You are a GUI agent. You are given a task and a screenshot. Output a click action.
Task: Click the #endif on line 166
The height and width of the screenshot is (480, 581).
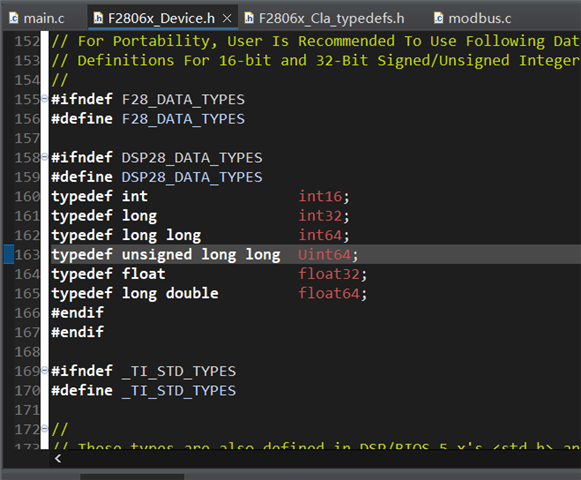(x=77, y=313)
